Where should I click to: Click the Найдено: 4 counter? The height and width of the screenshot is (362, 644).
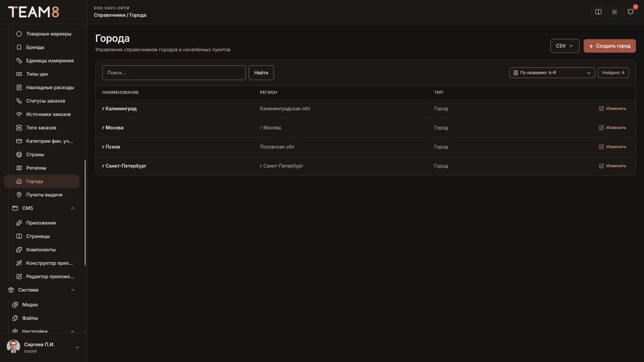[x=613, y=73]
